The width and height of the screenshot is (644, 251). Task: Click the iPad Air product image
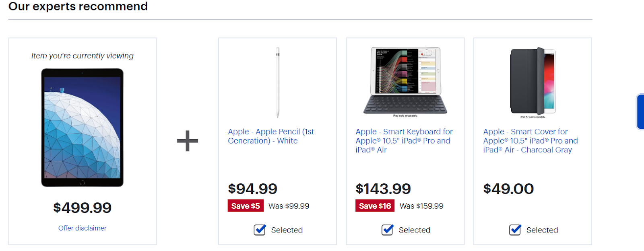coord(82,128)
